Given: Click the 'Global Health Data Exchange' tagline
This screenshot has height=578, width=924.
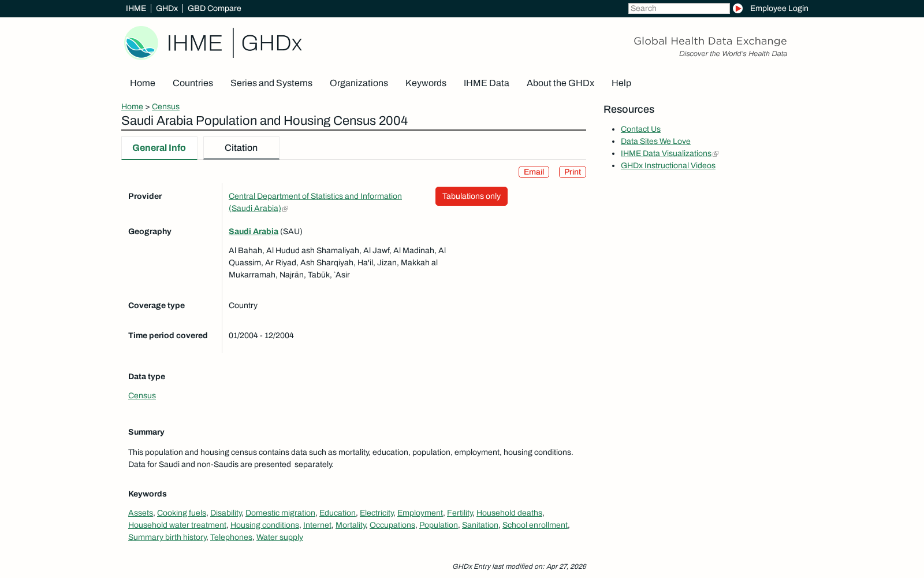Looking at the screenshot, I should [x=710, y=41].
